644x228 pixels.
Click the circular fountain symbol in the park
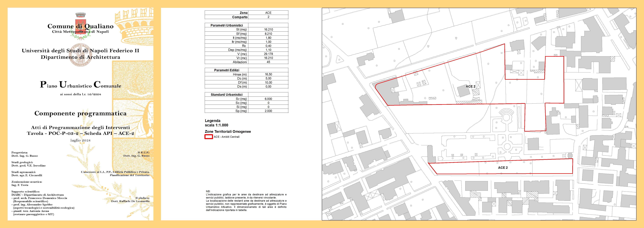[507, 146]
